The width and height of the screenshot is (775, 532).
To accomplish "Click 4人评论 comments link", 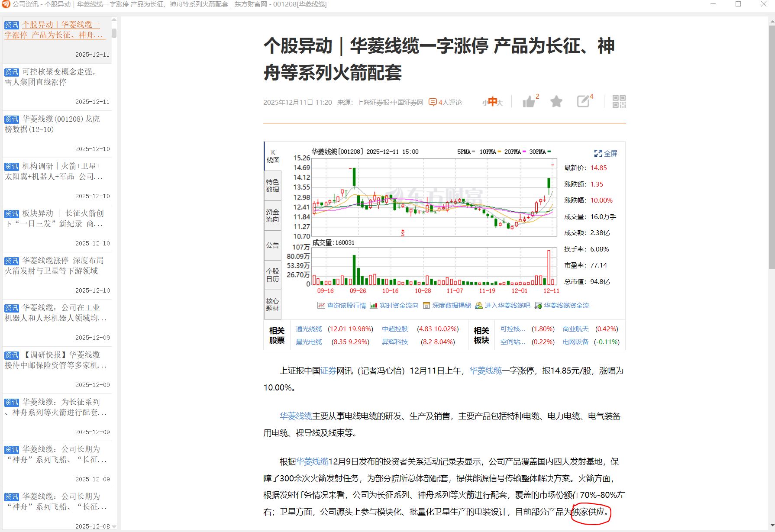I will [x=450, y=103].
